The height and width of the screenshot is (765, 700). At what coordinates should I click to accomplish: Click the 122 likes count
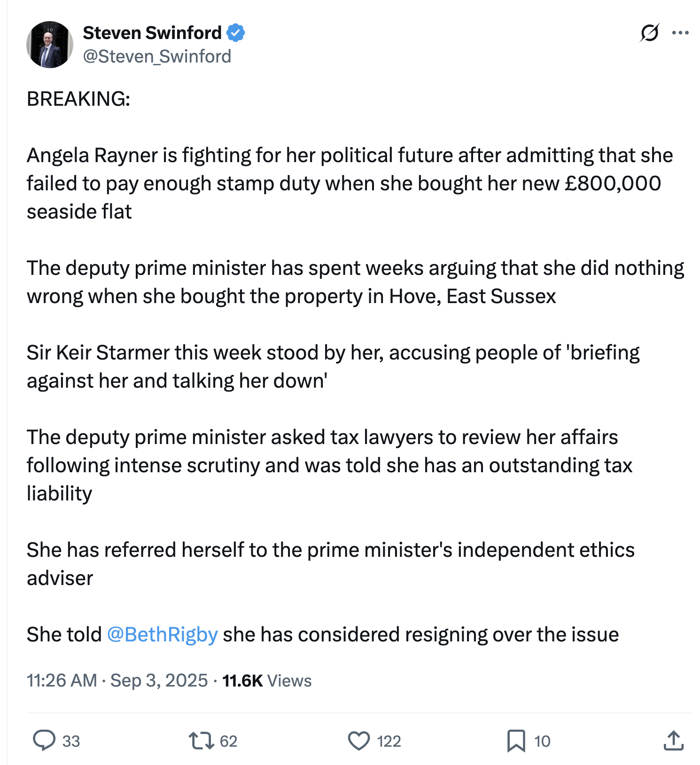click(x=389, y=742)
